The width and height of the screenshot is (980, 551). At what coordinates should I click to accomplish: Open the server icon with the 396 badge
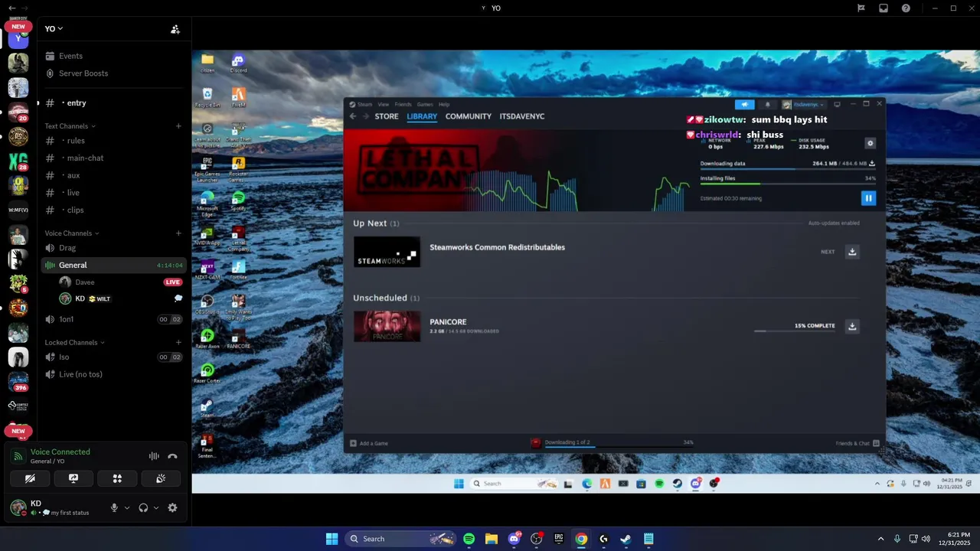coord(18,380)
